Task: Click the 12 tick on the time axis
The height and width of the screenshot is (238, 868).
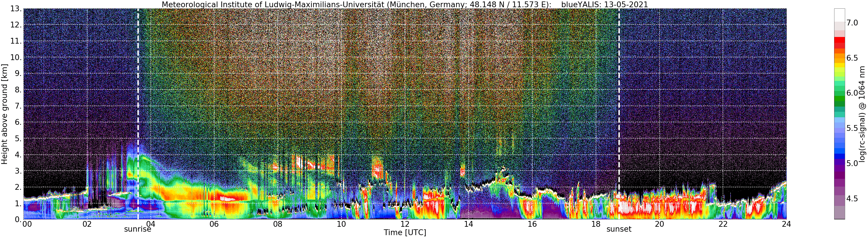Action: [405, 224]
